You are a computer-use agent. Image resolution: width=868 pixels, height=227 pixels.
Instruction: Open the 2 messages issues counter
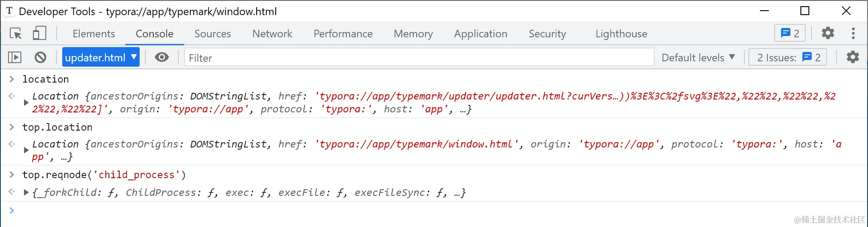(790, 33)
